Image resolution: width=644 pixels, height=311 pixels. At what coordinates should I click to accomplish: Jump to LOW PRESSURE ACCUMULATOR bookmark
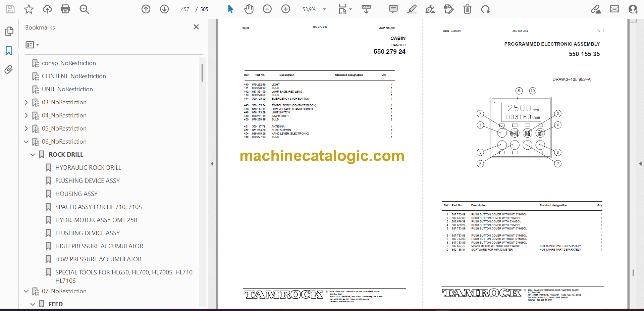coord(98,259)
